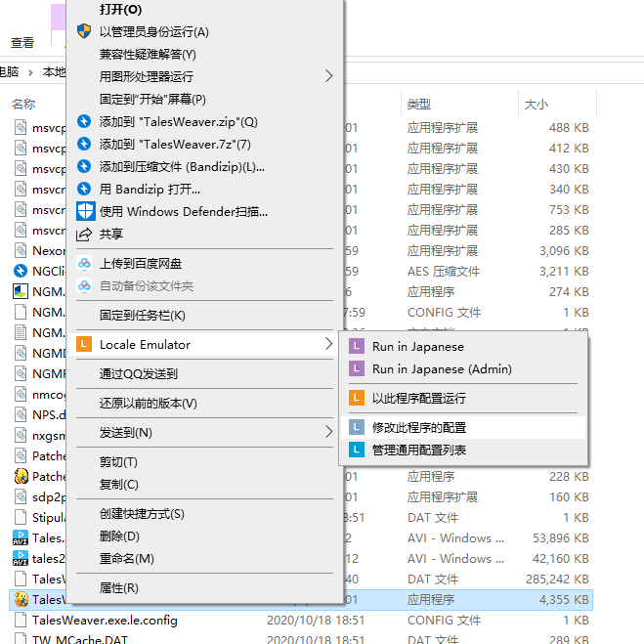Select 固定到任务栏(K) menu entry
Screen dimensions: 644x644
pos(142,315)
